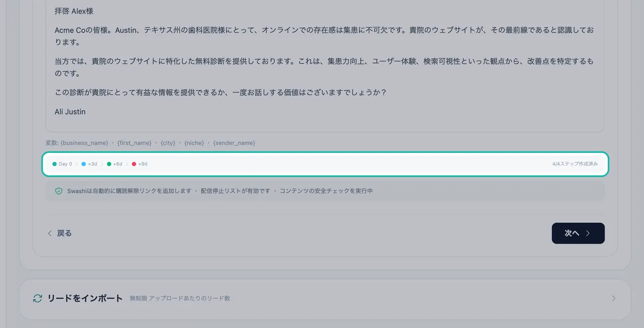Click the {niche} variable
This screenshot has width=644, height=328.
(194, 143)
